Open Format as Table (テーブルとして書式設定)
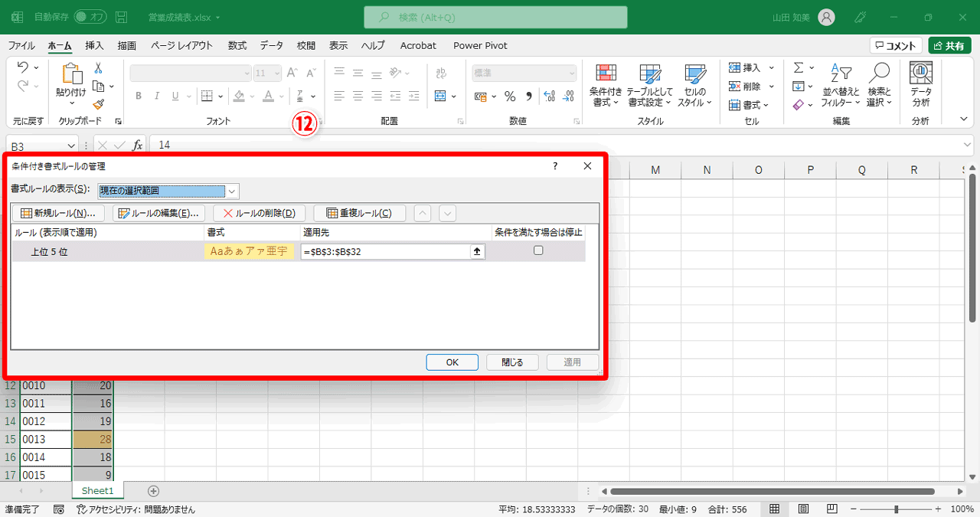This screenshot has height=517, width=980. (x=649, y=85)
